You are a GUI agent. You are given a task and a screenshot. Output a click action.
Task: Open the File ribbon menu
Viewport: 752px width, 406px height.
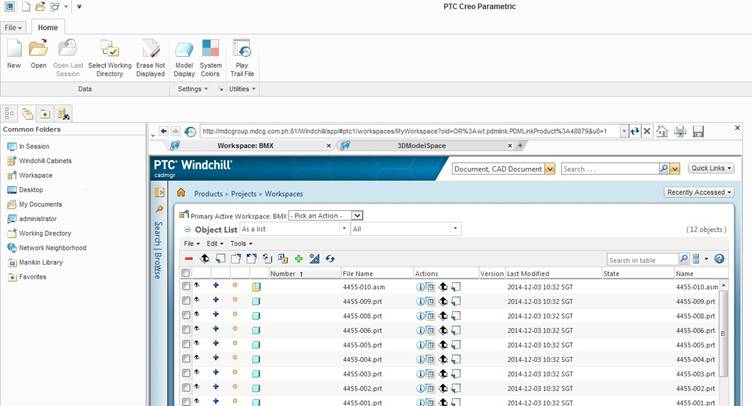click(x=13, y=28)
